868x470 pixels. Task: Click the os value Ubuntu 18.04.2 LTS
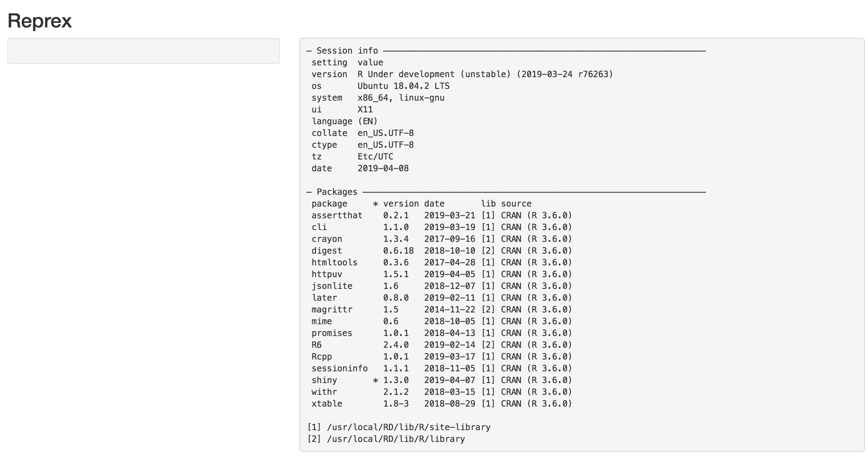click(x=403, y=86)
